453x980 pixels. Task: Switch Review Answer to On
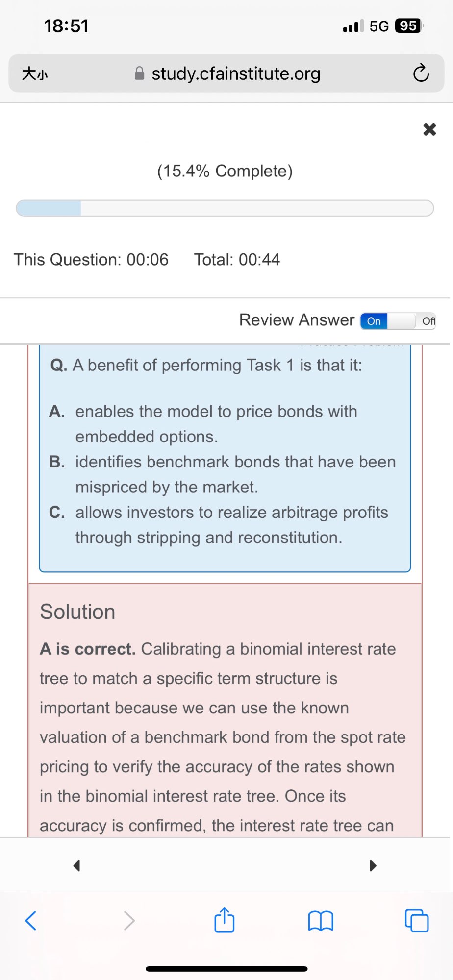click(x=374, y=321)
